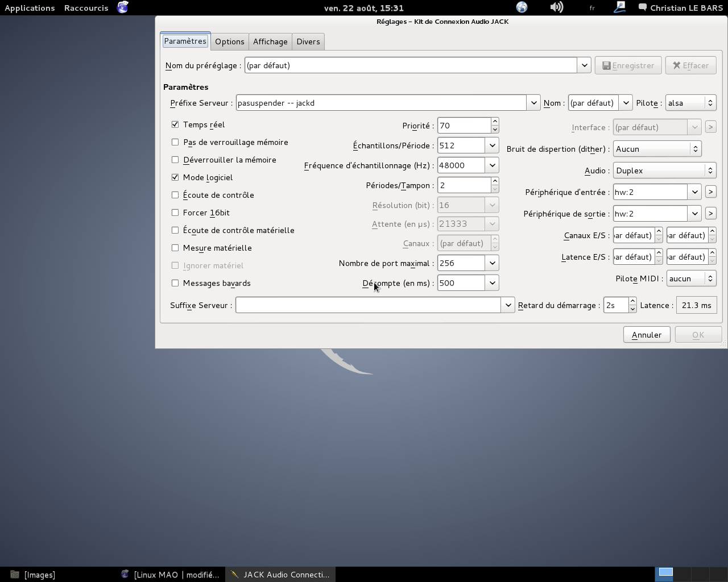The height and width of the screenshot is (582, 728).
Task: Click the Priorité spin box
Action: point(468,126)
